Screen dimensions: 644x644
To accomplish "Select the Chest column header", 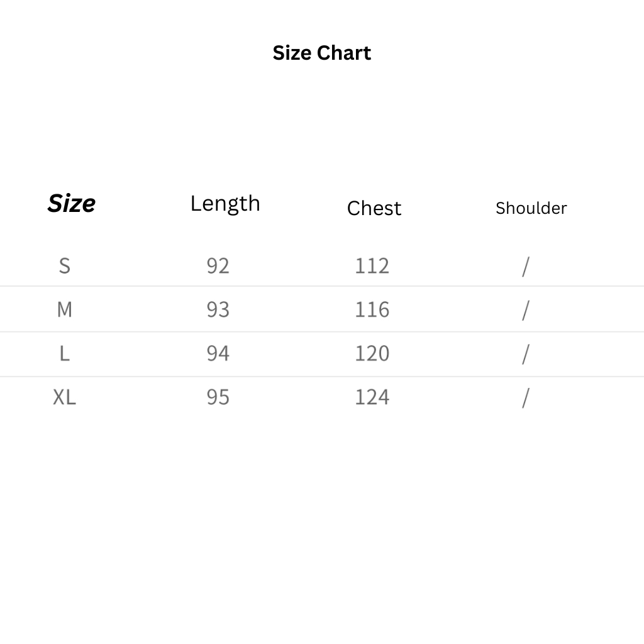I will point(374,208).
